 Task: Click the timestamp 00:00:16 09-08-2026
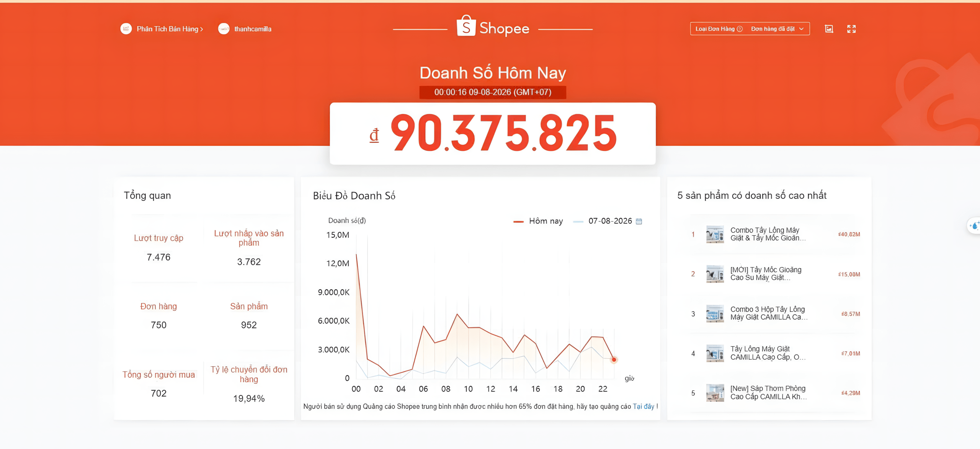pyautogui.click(x=492, y=92)
